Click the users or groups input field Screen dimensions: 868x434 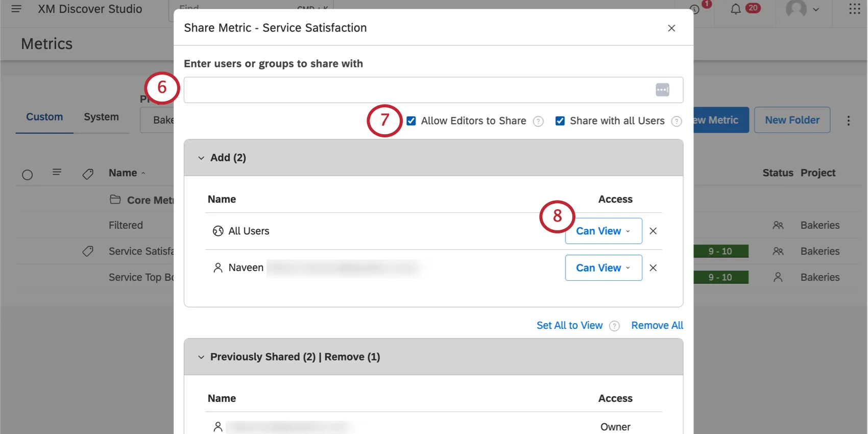[x=416, y=90]
